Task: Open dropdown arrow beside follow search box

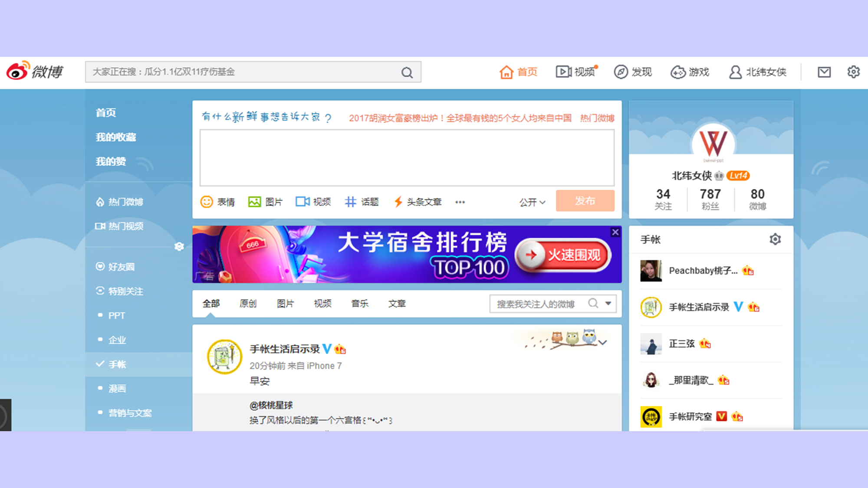Action: pos(608,303)
